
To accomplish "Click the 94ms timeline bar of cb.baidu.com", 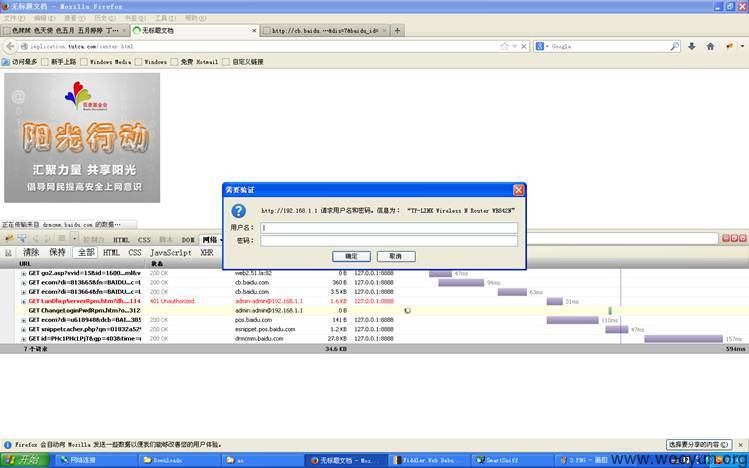I will point(461,283).
